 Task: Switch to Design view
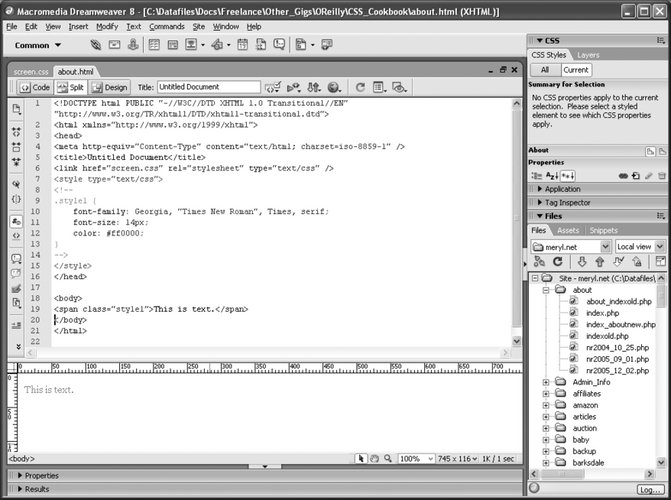point(112,87)
